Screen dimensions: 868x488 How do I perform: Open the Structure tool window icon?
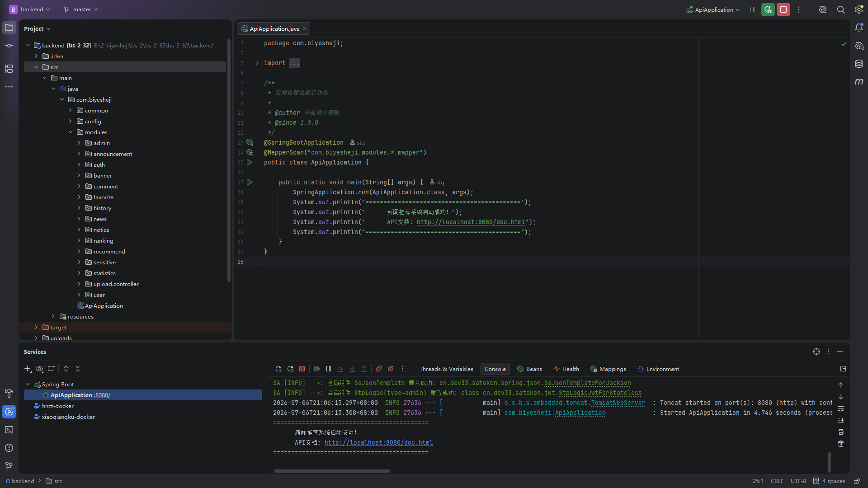pos(9,69)
